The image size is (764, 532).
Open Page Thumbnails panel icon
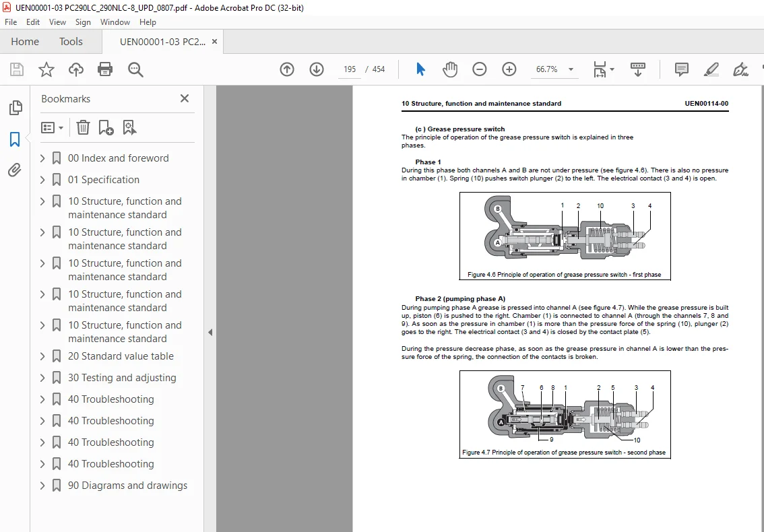click(15, 108)
